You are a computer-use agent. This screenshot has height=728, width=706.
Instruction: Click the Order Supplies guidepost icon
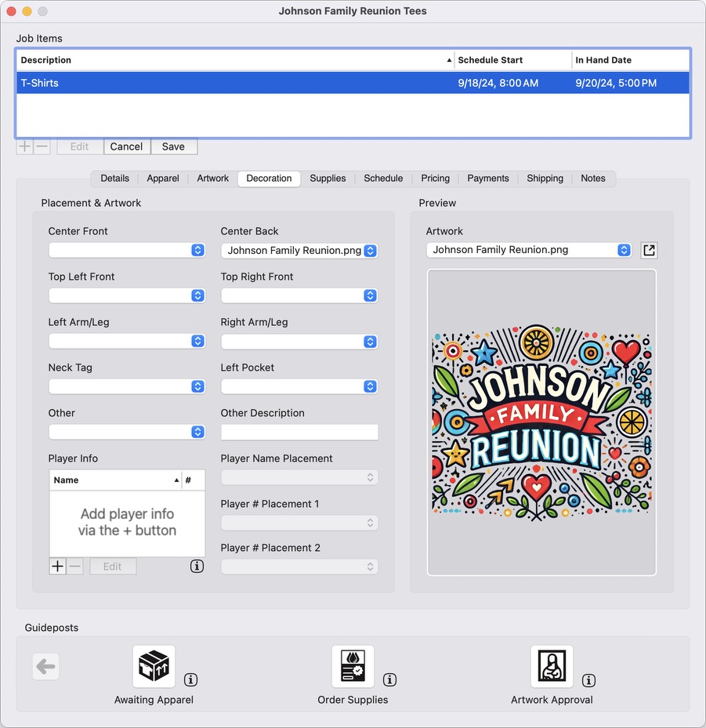(x=353, y=667)
